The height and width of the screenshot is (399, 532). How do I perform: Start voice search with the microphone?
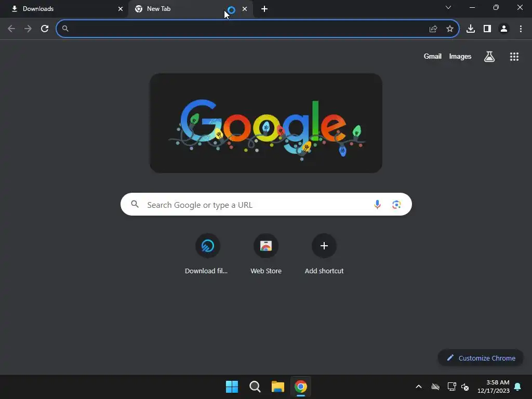pyautogui.click(x=377, y=204)
